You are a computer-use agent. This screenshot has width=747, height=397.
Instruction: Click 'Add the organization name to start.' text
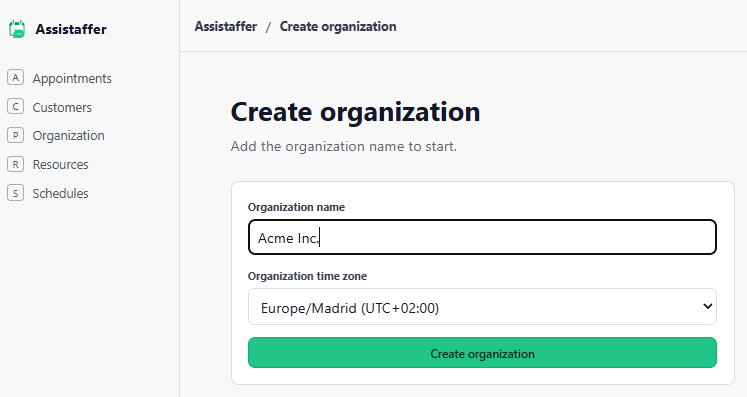point(343,146)
